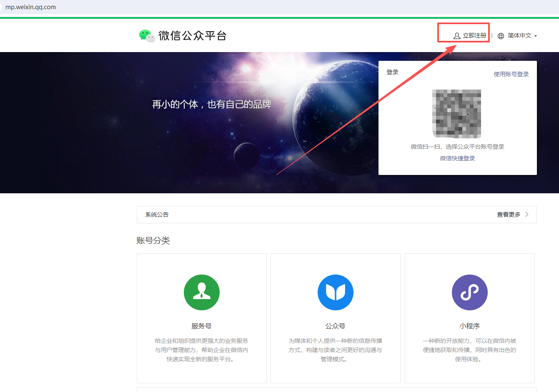Click the 服务号 description paragraph
Image resolution: width=559 pixels, height=392 pixels.
click(201, 350)
